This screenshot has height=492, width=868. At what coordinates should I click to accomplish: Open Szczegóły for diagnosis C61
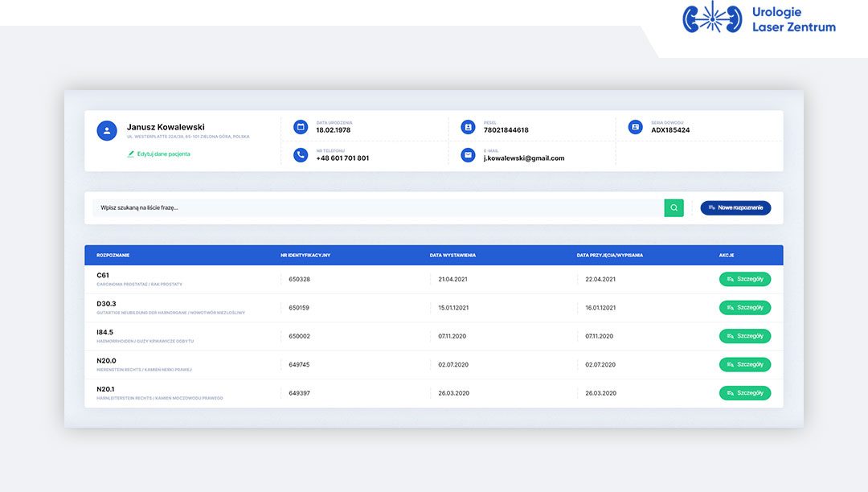pyautogui.click(x=744, y=279)
